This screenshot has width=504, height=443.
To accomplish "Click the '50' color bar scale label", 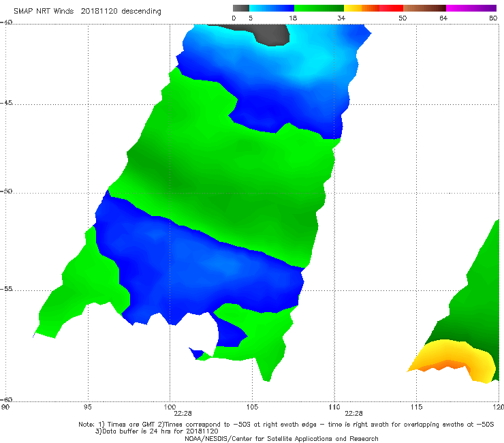I will (403, 18).
